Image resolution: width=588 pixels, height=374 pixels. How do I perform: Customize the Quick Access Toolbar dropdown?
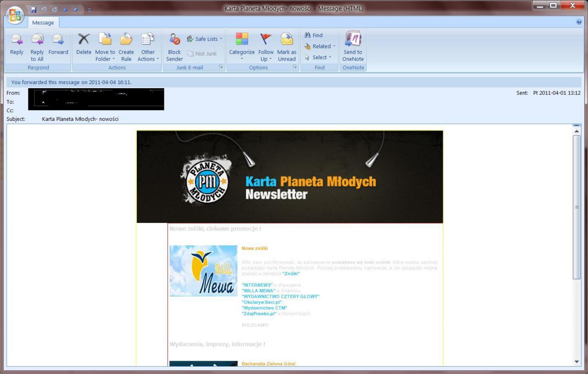[x=89, y=10]
